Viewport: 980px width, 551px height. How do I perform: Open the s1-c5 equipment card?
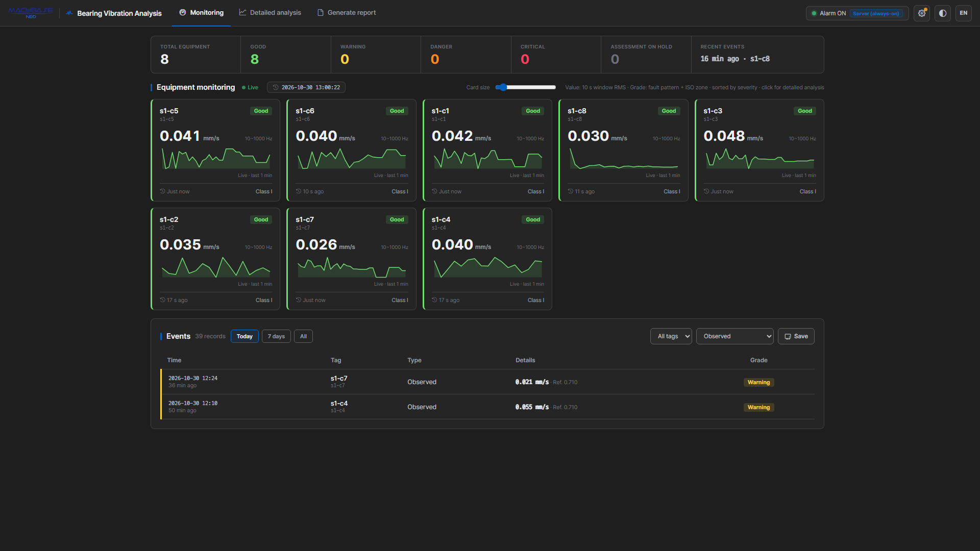click(x=215, y=150)
